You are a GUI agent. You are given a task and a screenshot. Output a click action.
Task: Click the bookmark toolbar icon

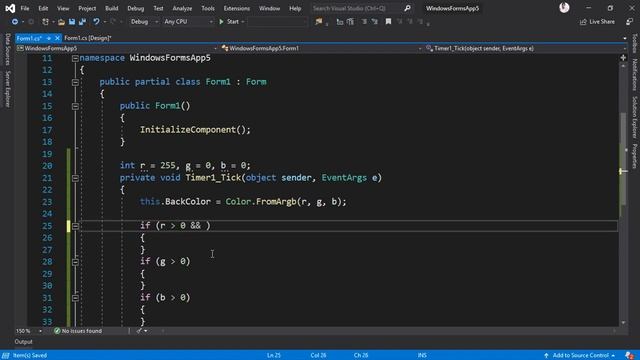388,22
